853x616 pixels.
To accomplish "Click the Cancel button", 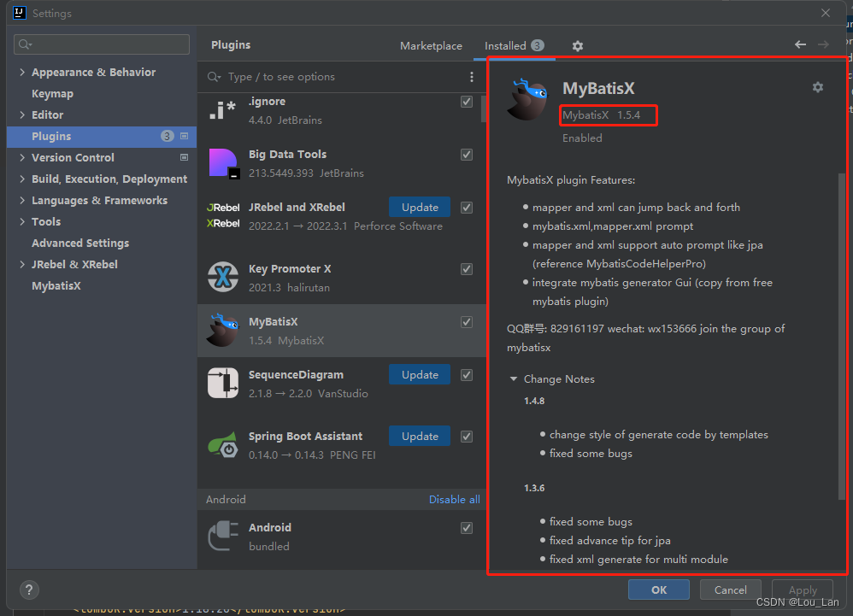I will click(730, 590).
